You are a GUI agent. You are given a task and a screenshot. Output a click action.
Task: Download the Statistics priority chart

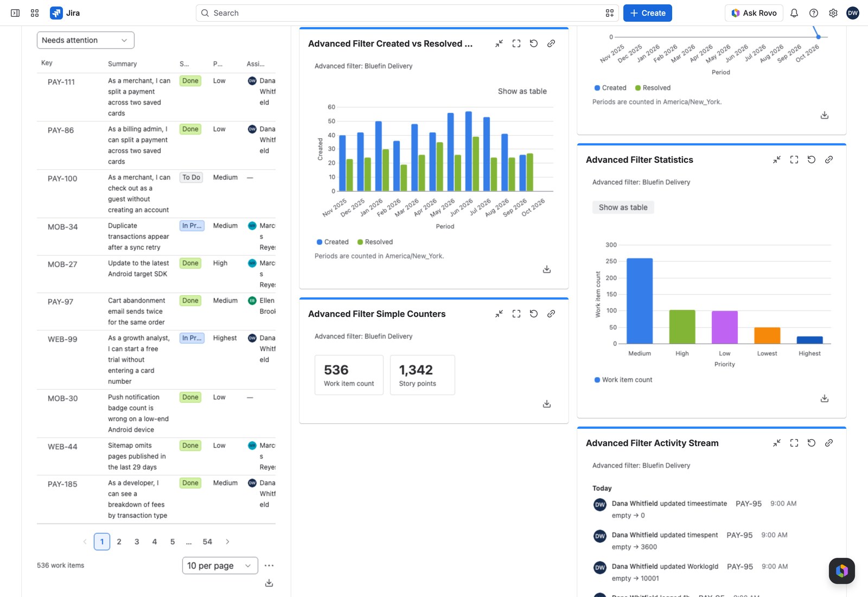tap(825, 398)
